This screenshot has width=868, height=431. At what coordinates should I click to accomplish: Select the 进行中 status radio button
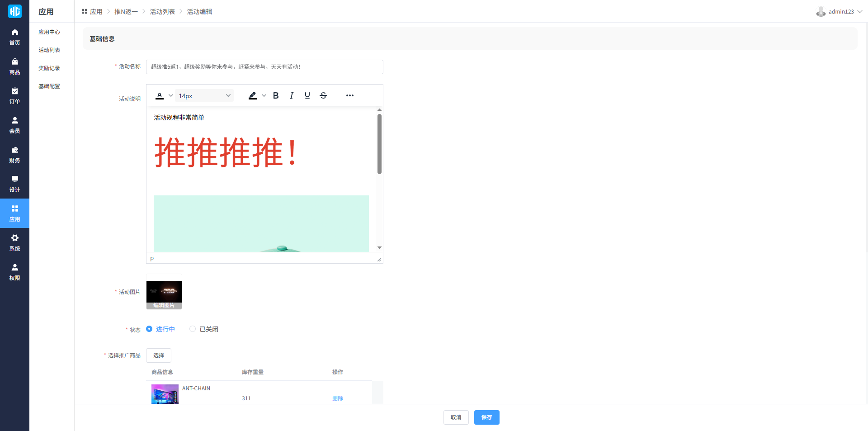coord(149,329)
